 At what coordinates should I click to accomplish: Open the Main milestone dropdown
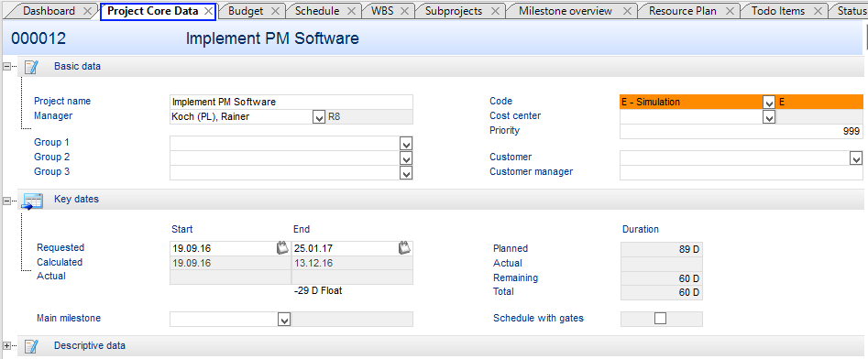click(283, 320)
